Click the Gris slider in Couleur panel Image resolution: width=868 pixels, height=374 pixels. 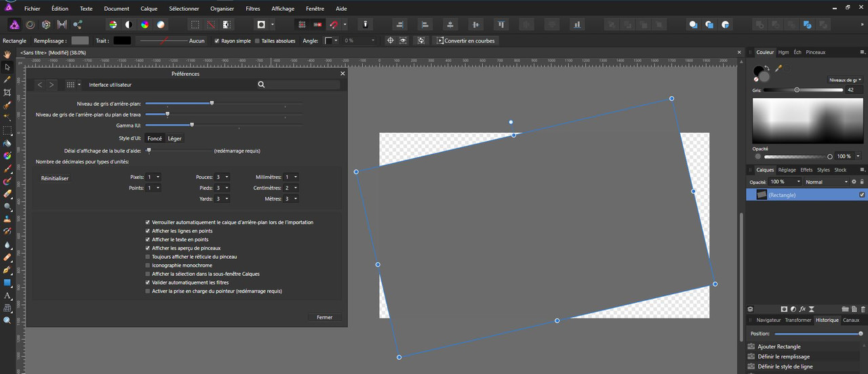click(x=805, y=89)
